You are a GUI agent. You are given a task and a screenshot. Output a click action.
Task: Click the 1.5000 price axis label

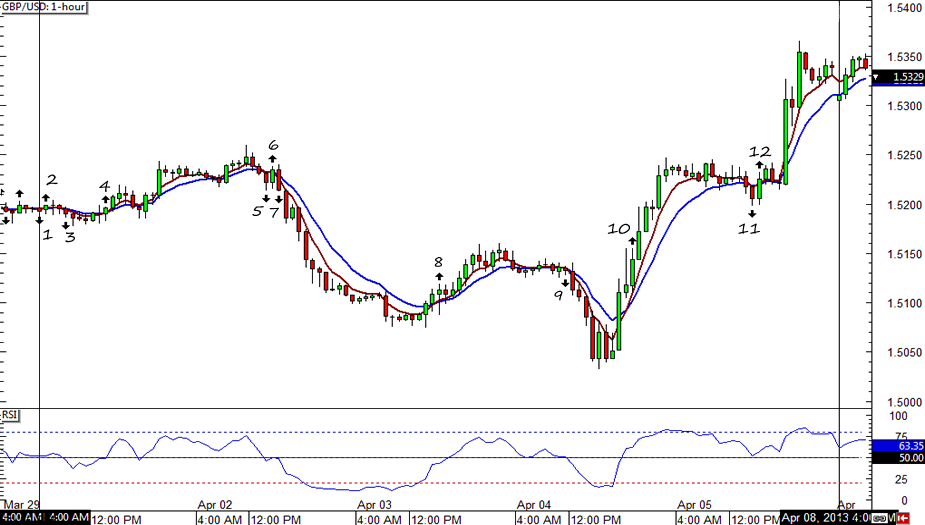coord(904,402)
